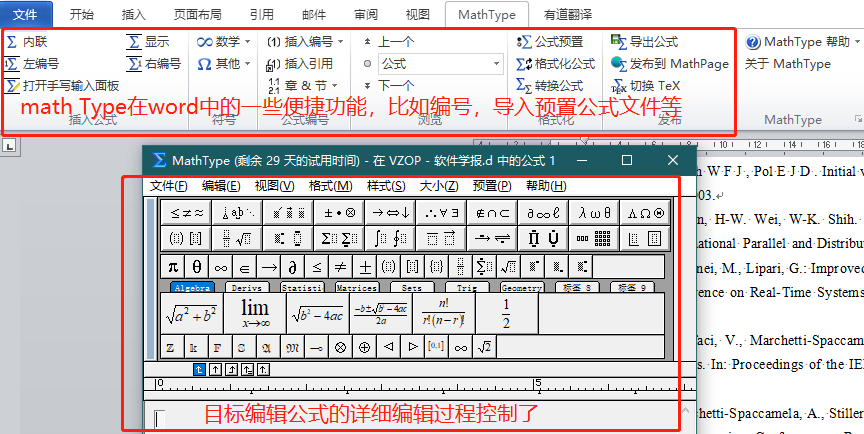This screenshot has height=434, width=864.
Task: Open matrix templates palette
Action: click(594, 238)
